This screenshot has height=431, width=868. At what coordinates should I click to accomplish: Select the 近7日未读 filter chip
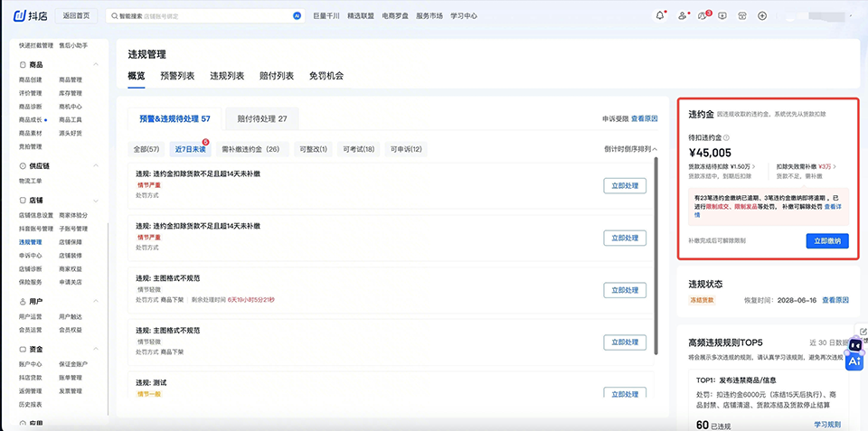[189, 149]
